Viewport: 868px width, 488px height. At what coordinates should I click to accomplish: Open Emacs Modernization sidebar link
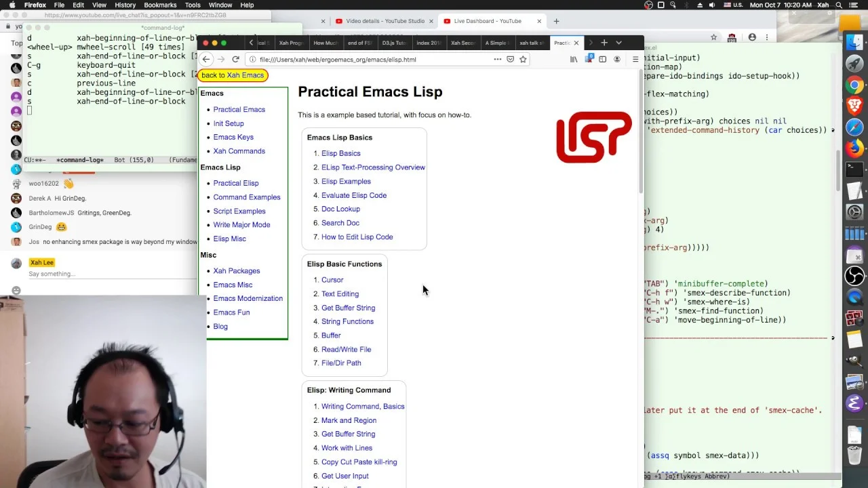[248, 299]
